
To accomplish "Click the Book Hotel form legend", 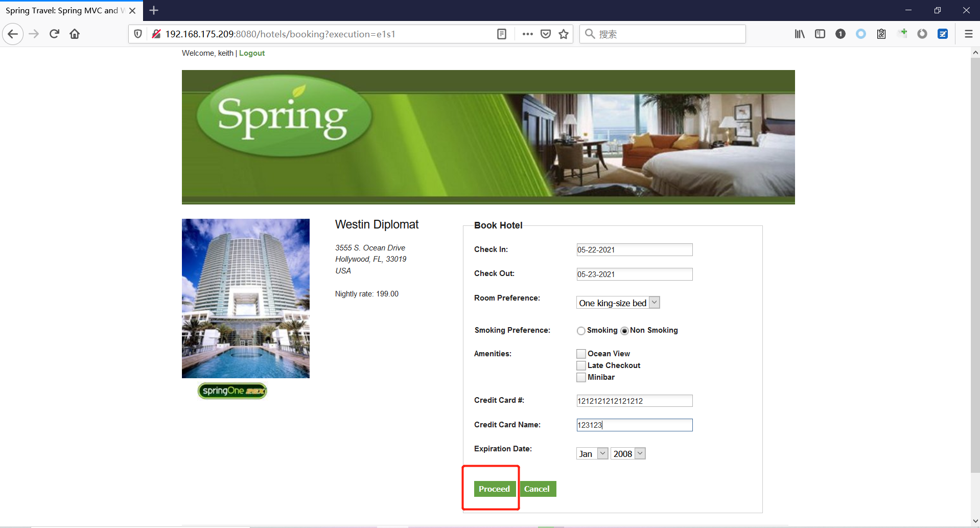I will pos(498,225).
